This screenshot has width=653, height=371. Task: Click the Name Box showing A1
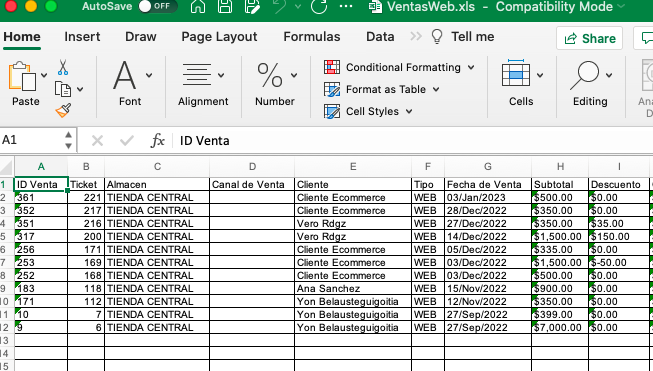point(30,140)
